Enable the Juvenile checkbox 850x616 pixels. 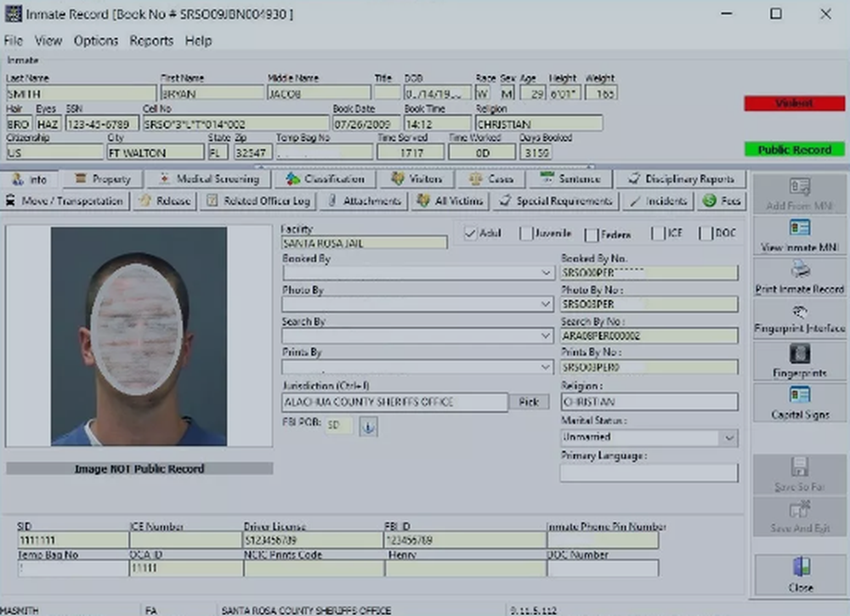point(526,234)
